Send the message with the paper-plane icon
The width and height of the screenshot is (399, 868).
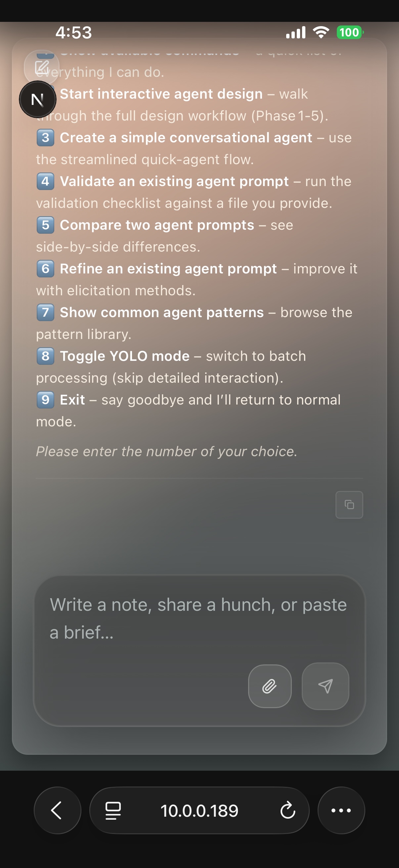(x=325, y=686)
